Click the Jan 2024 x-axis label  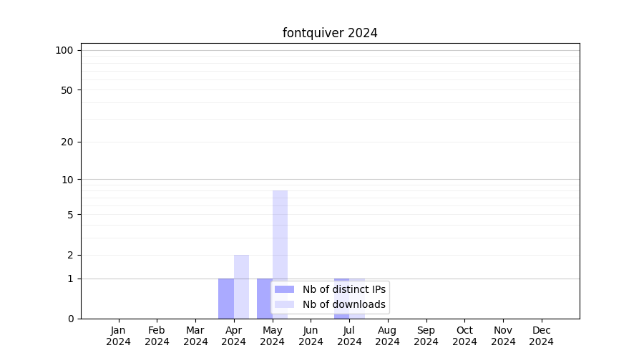pyautogui.click(x=118, y=336)
